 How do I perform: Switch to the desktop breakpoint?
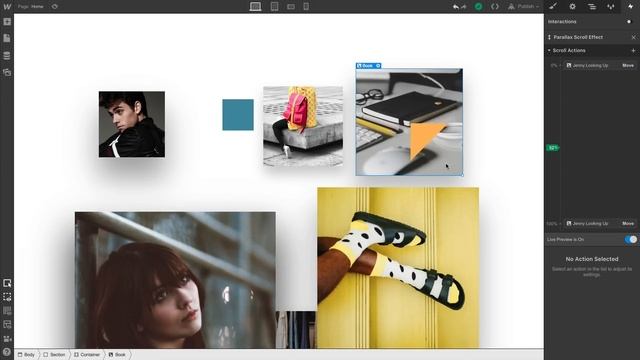[x=256, y=7]
